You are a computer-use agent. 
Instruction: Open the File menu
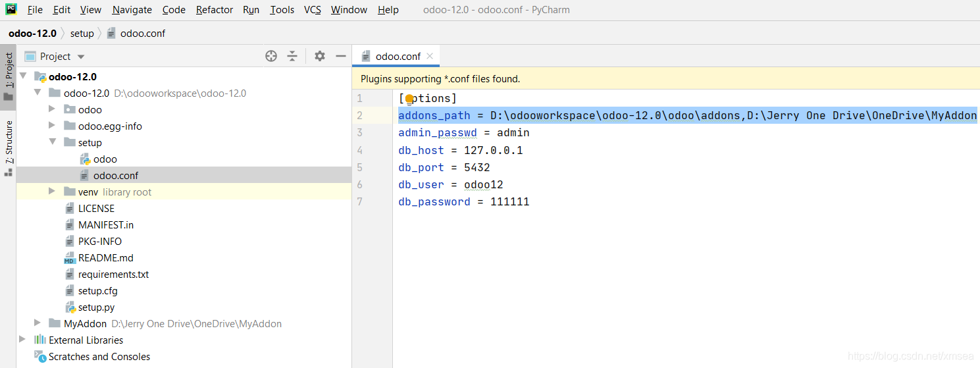pyautogui.click(x=35, y=10)
